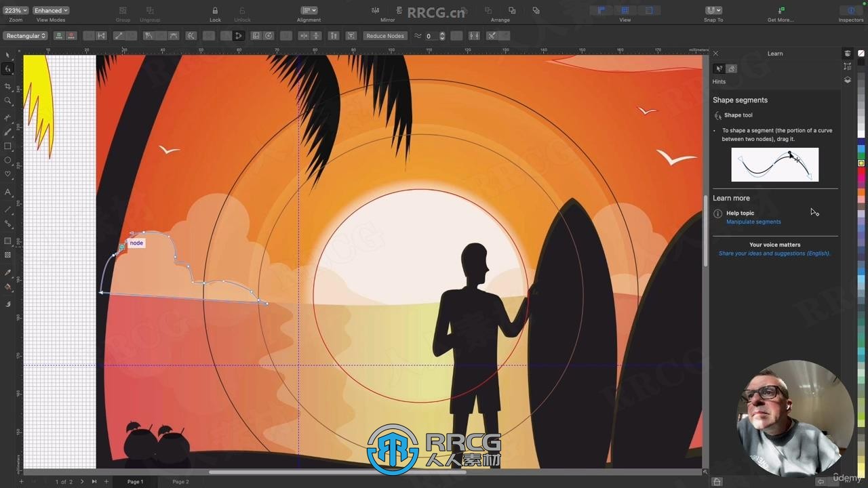Open the layers-stack docker side tab
Screen dimensions: 868x488
click(848, 80)
